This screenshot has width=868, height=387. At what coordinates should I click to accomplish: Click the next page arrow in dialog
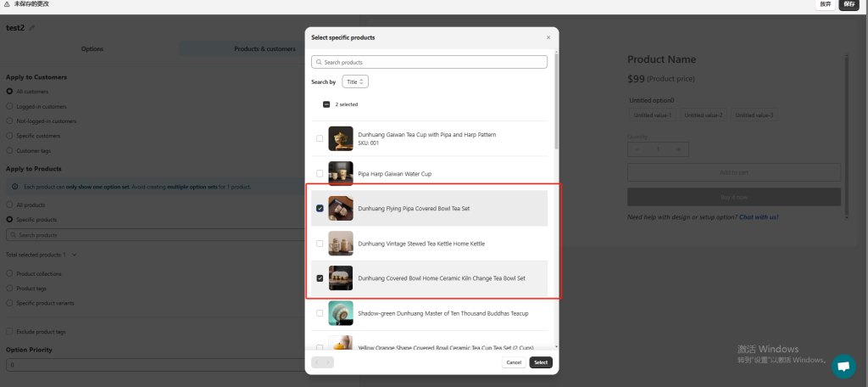tap(328, 362)
